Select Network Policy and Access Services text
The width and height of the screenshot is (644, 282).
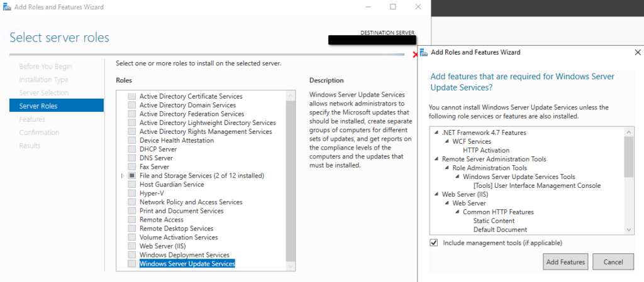pos(191,202)
